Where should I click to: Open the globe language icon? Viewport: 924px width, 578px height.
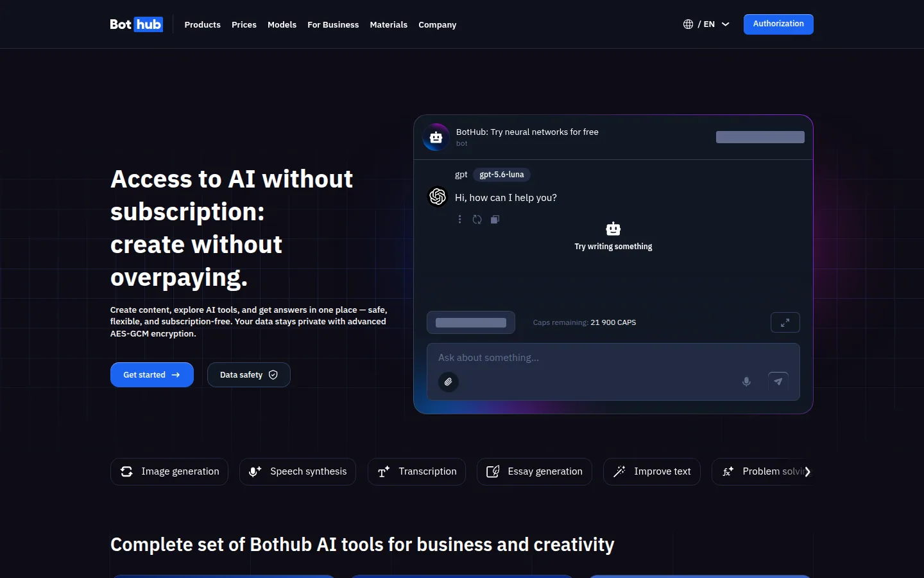688,24
